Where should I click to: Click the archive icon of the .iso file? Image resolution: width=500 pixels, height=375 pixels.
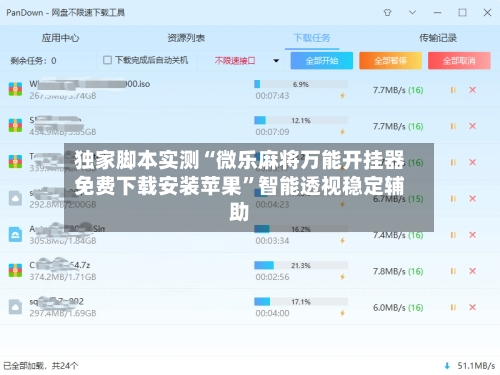15,89
